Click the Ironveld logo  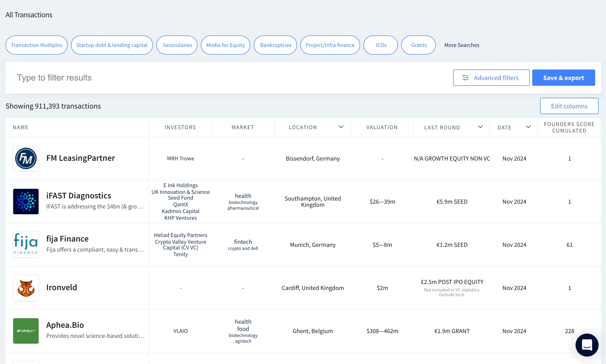click(x=26, y=288)
